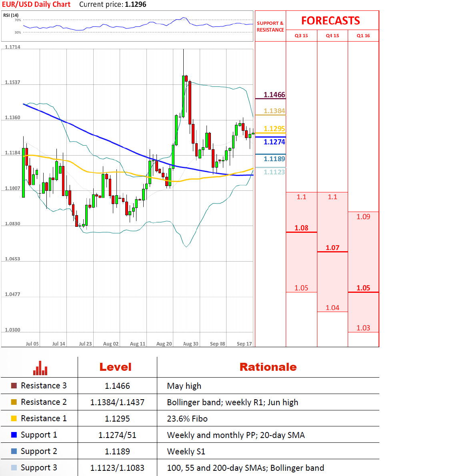Screen dimensions: 461x476
Task: Select the Q3 15 forecast column header
Action: (301, 36)
